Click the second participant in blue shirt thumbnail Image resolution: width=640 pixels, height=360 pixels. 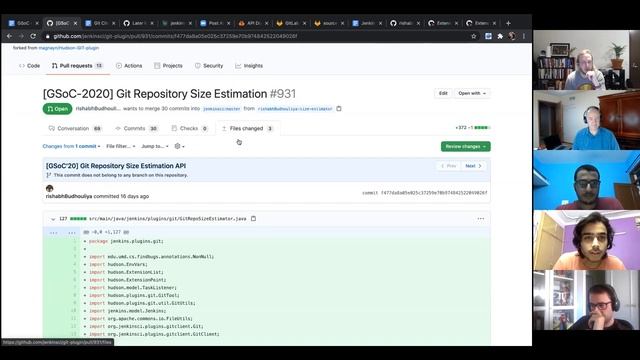tap(587, 120)
